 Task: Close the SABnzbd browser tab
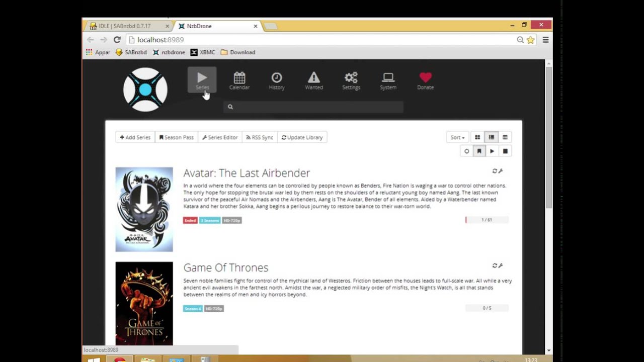(167, 26)
